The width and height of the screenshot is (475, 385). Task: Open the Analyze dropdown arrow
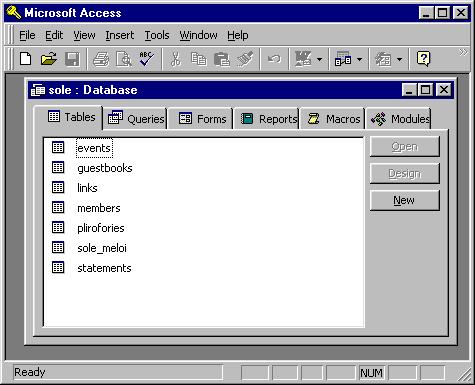(359, 60)
